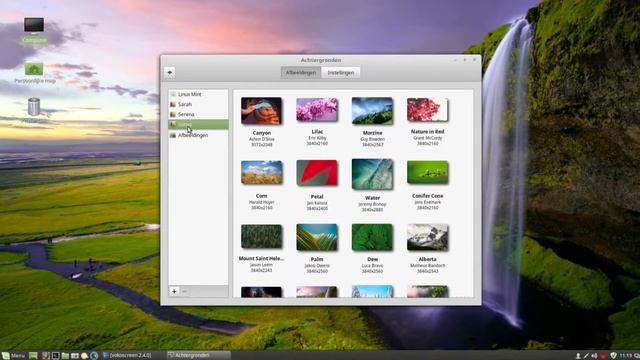Choose the Canyon wallpaper thumbnail
The image size is (640, 360).
(261, 111)
